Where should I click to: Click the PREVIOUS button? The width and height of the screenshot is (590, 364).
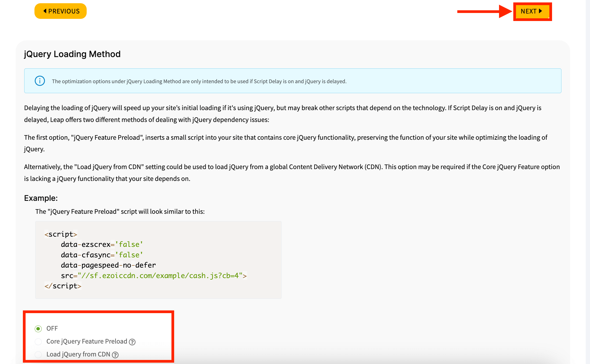[61, 11]
